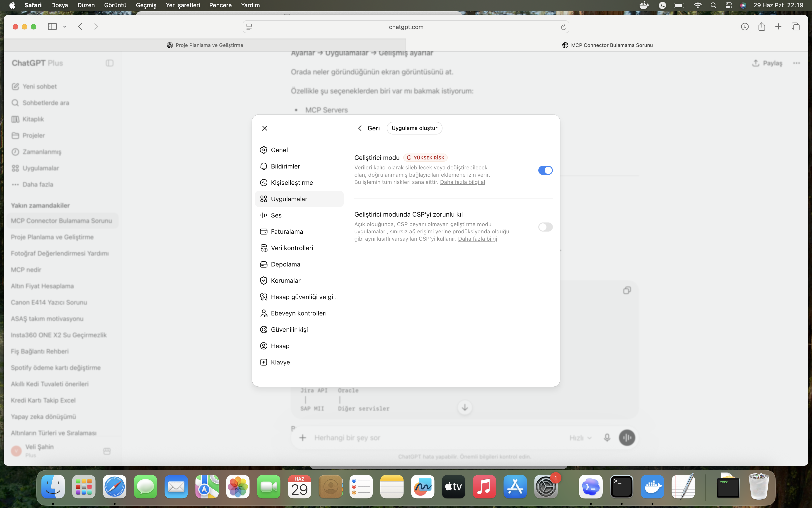The image size is (812, 508).
Task: Open Terminal from the Dock
Action: [621, 486]
